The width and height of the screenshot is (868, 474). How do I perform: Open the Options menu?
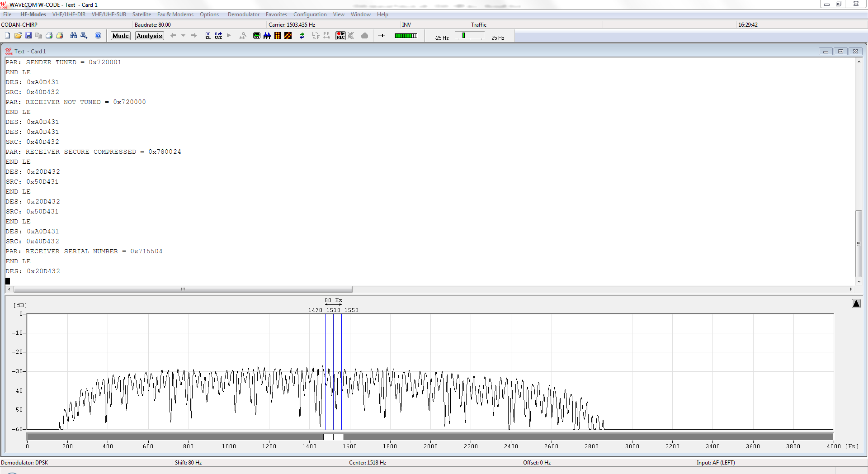(x=209, y=14)
